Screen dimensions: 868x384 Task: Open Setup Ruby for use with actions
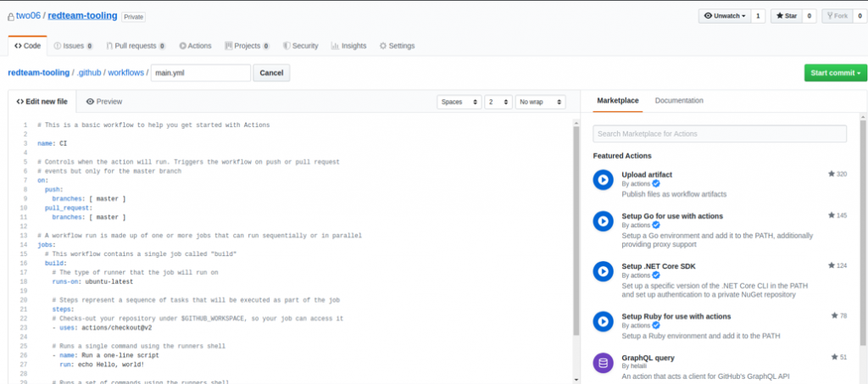(676, 316)
